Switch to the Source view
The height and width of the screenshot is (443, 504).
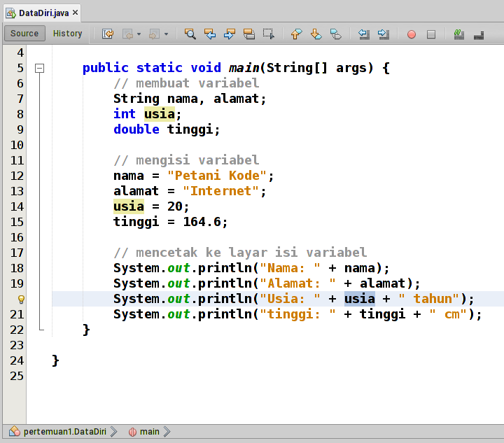tap(24, 34)
